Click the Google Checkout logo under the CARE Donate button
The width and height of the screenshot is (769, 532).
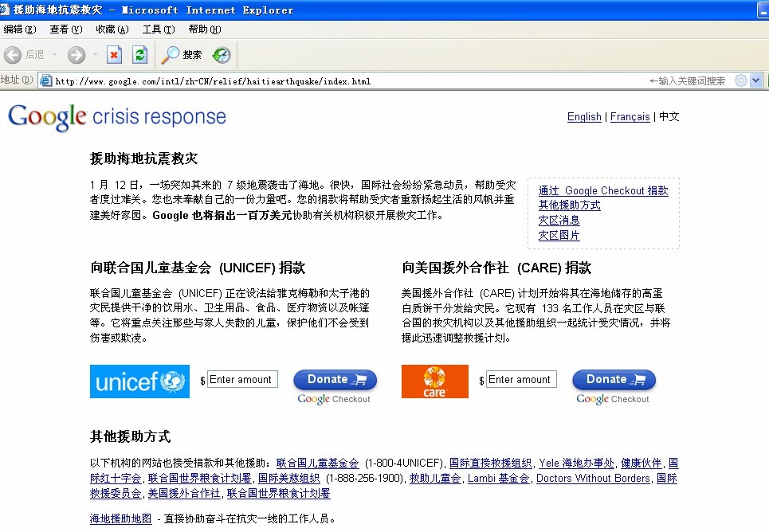click(613, 399)
